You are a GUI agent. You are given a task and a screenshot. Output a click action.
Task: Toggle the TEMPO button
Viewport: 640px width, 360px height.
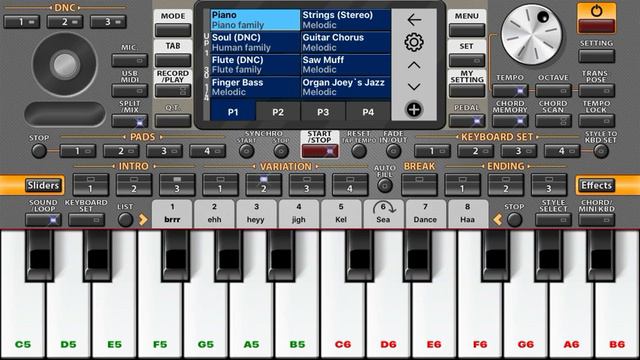pos(510,90)
